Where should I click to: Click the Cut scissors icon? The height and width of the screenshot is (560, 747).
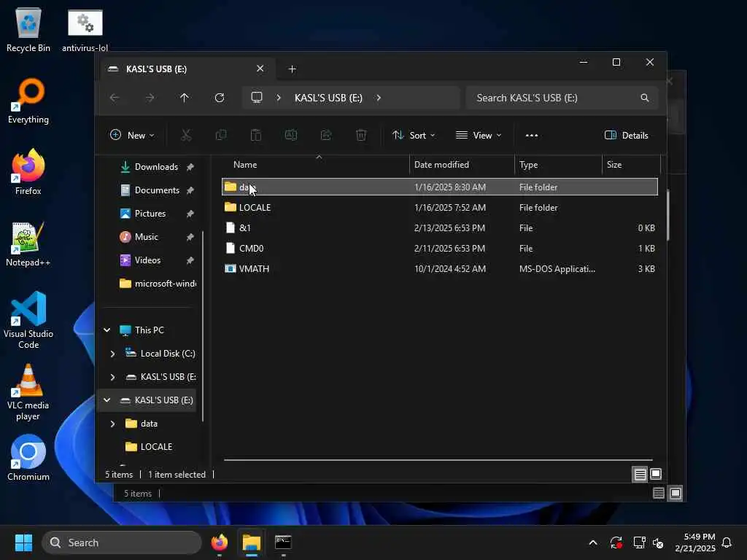186,135
